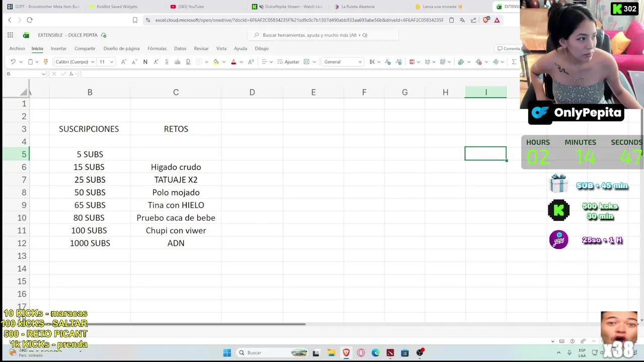Viewport: 644px width, 362px height.
Task: Open font color dropdown arrow
Action: pos(241,62)
